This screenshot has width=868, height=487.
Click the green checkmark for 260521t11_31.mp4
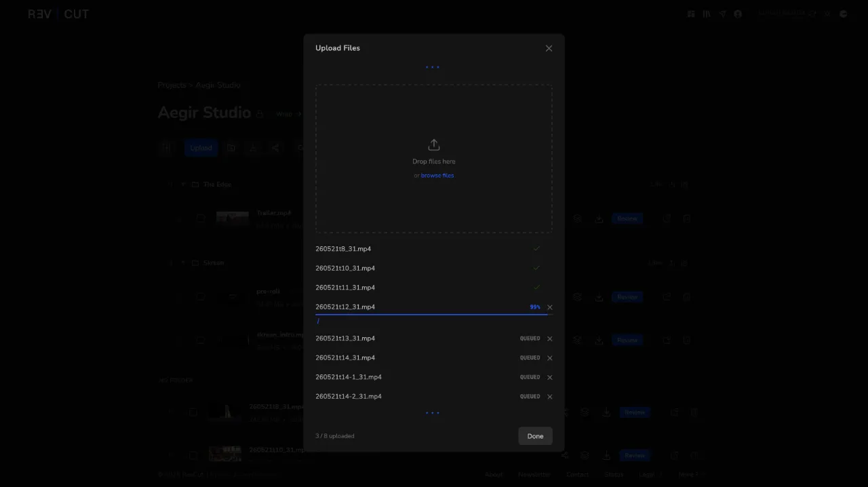536,288
